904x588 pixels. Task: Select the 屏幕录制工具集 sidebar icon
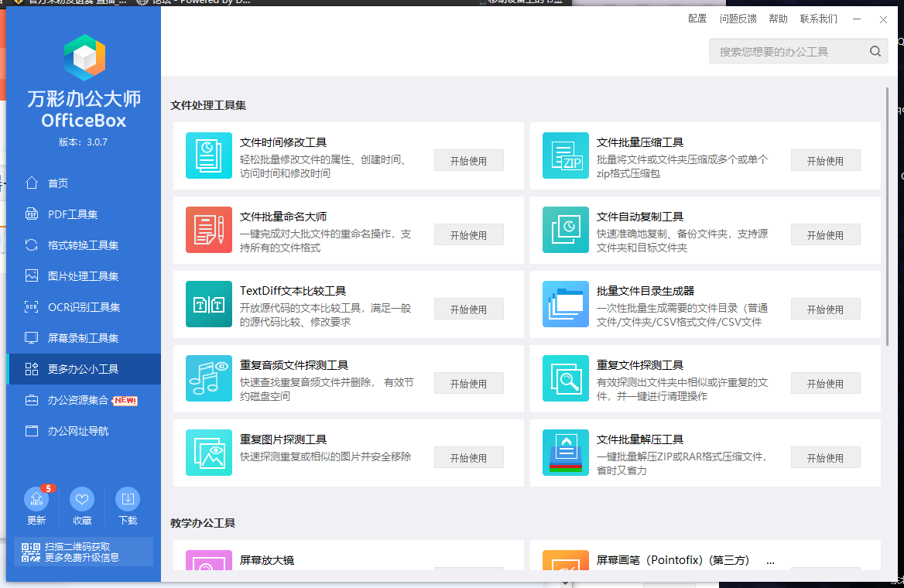[x=32, y=338]
